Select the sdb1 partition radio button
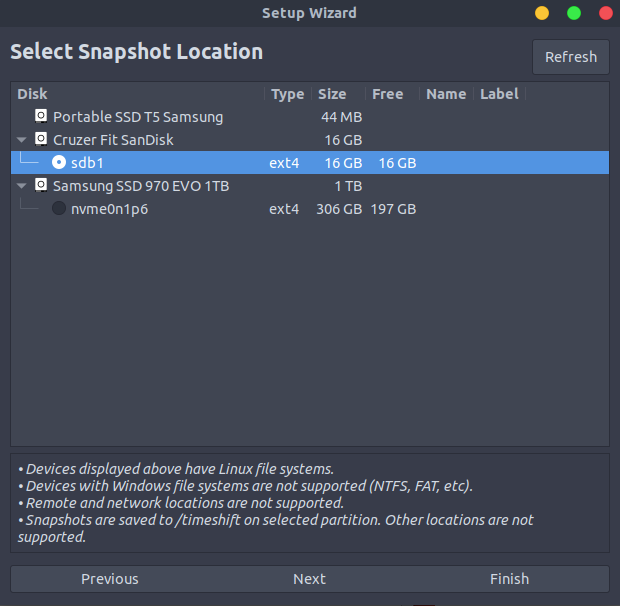This screenshot has height=606, width=620. click(x=59, y=163)
